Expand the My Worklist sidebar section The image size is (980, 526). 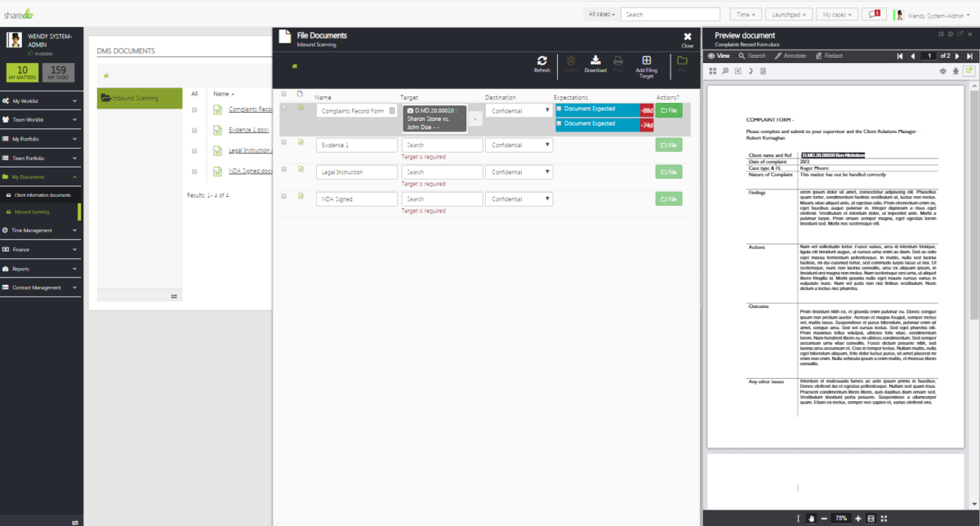coord(41,102)
